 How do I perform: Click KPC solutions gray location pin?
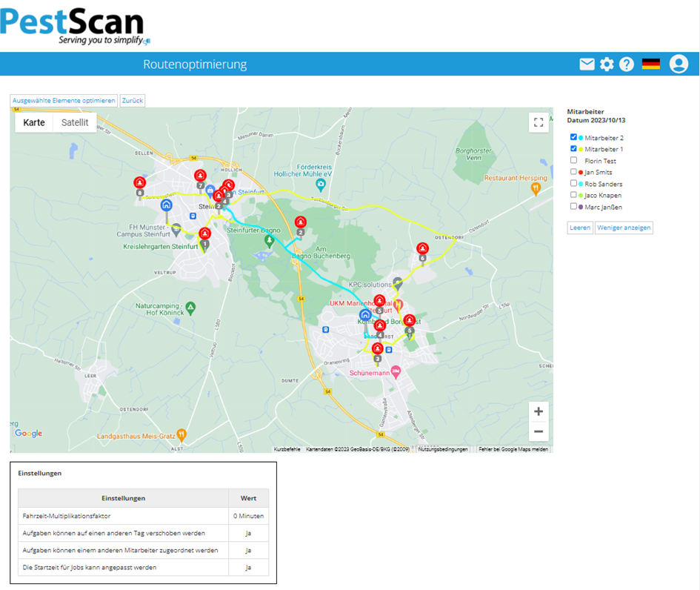pos(397,282)
